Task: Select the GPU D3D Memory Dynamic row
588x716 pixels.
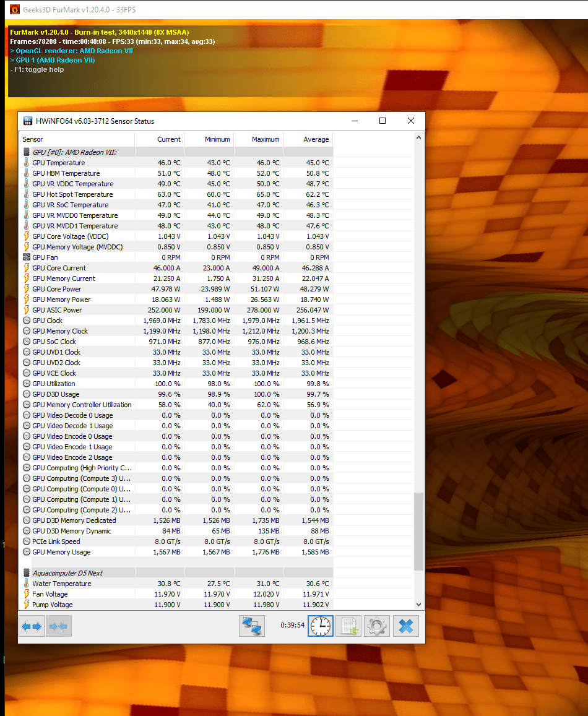Action: pos(176,530)
